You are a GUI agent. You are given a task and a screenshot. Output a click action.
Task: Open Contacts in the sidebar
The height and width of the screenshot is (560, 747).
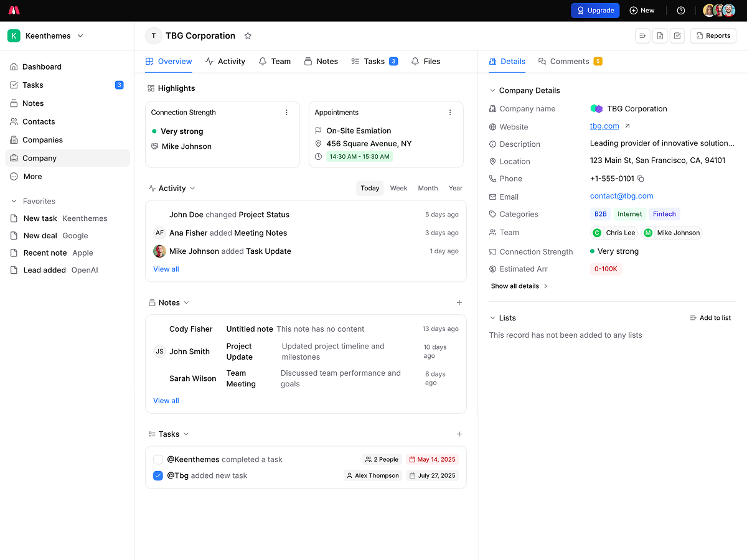[39, 122]
